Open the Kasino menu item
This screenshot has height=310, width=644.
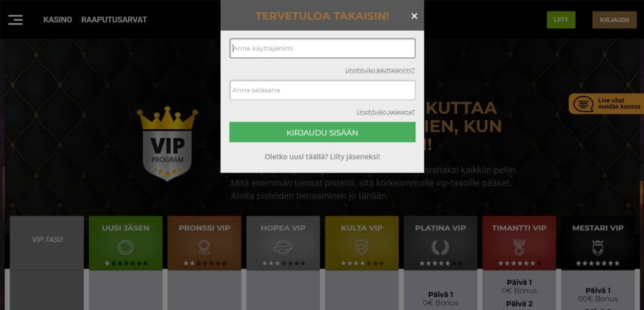(57, 20)
